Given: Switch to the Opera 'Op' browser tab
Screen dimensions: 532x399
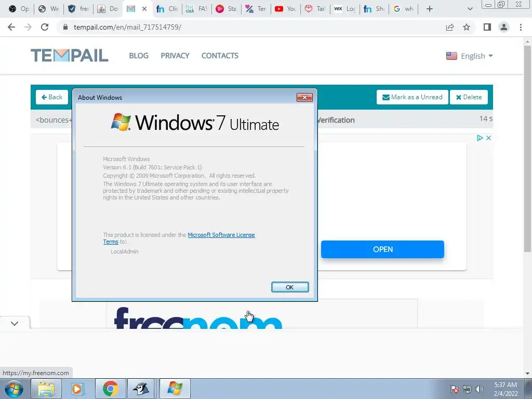Looking at the screenshot, I should (x=19, y=9).
